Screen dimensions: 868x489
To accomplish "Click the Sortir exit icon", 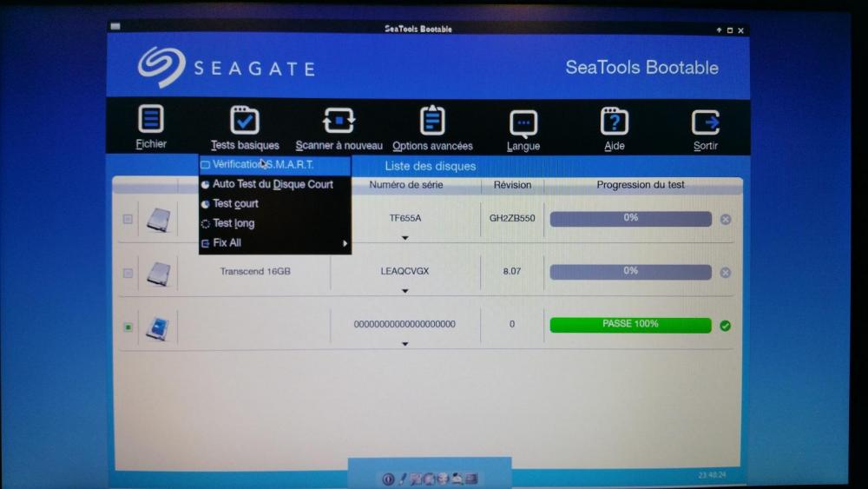I will (705, 122).
